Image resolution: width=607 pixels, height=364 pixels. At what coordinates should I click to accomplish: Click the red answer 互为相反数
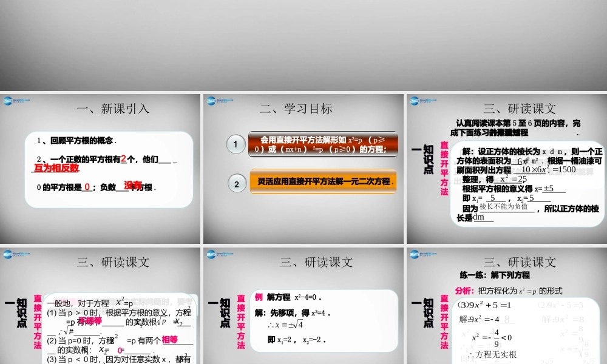(56, 168)
